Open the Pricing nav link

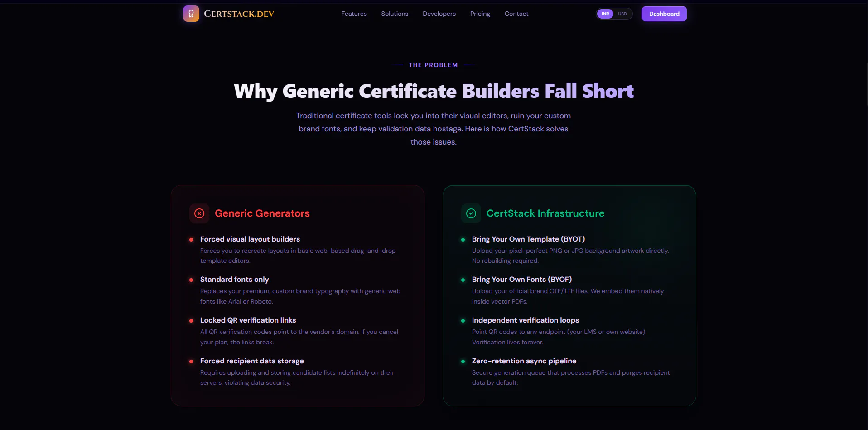[x=480, y=14]
